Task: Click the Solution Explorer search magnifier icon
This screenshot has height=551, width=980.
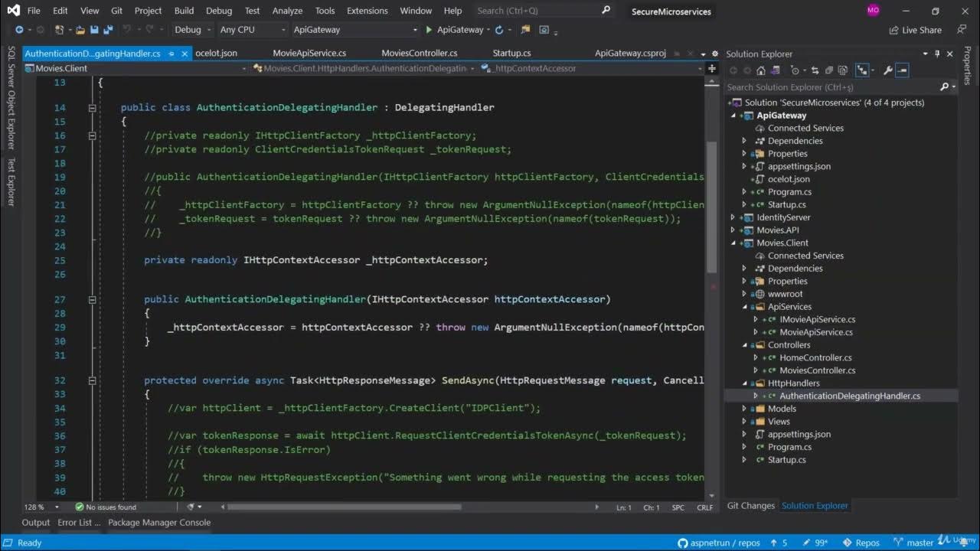Action: coord(944,87)
